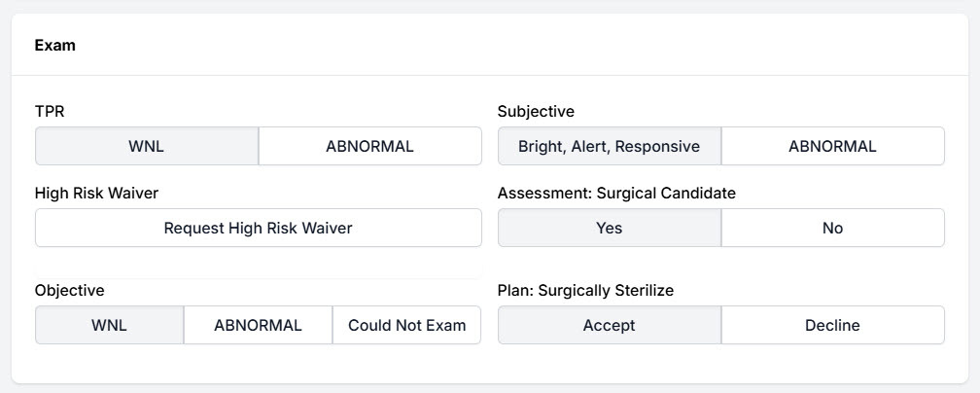The width and height of the screenshot is (980, 393).
Task: Click Request High Risk Waiver button
Action: (258, 229)
